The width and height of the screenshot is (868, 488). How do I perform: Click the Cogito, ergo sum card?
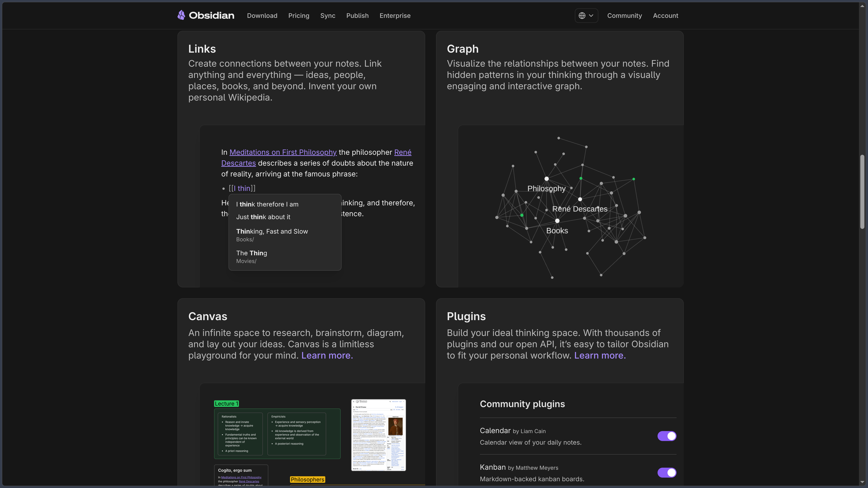coord(241,476)
